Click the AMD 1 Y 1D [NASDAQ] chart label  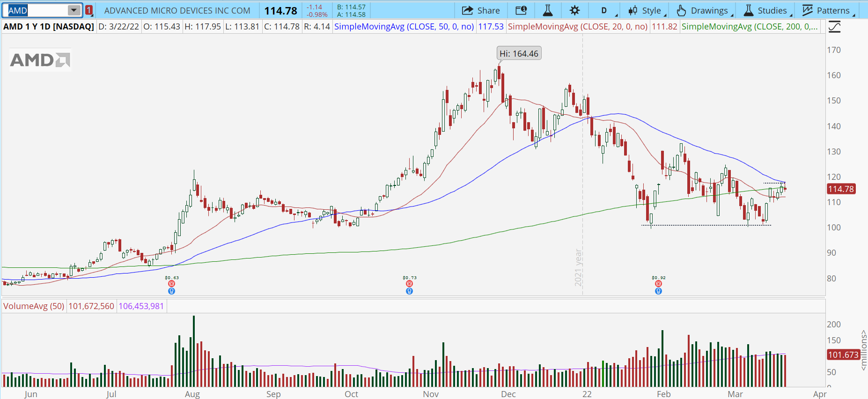(x=49, y=27)
